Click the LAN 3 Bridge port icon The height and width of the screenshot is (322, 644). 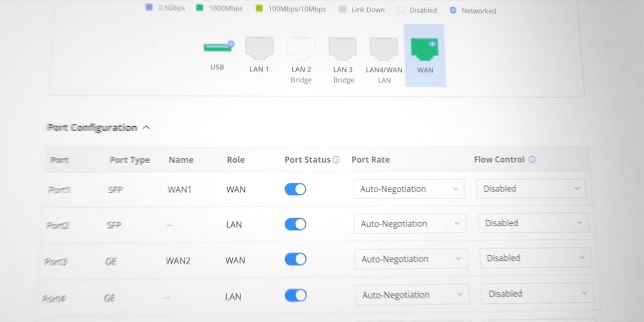[343, 49]
